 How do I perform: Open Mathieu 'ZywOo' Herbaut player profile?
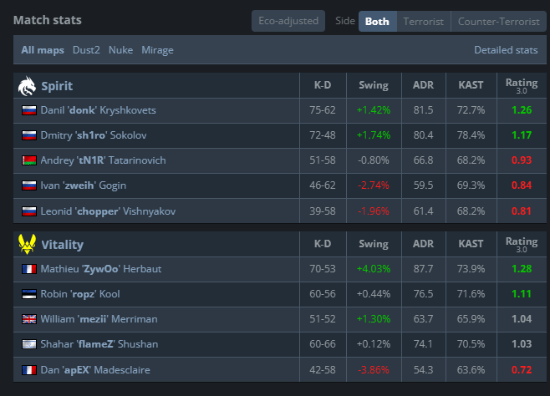[x=101, y=269]
